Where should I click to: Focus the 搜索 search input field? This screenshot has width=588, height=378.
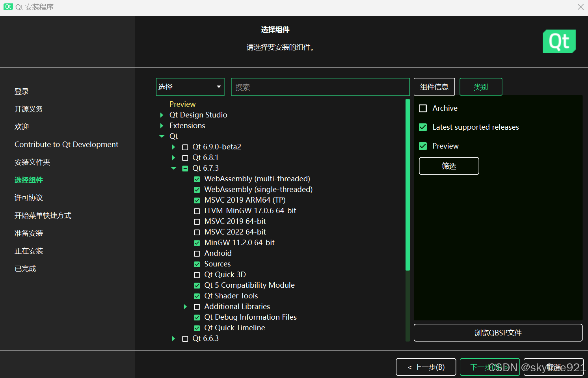coord(320,87)
